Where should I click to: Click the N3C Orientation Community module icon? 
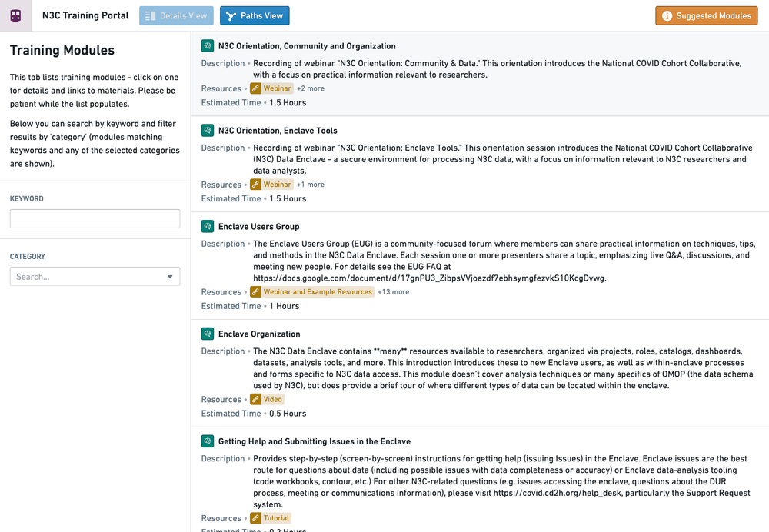pos(207,46)
